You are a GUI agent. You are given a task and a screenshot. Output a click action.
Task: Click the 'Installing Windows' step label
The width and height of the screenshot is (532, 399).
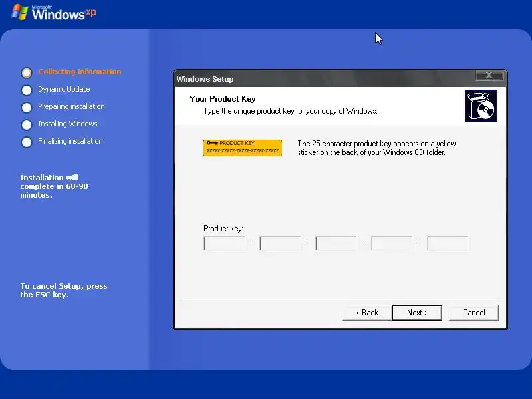68,124
